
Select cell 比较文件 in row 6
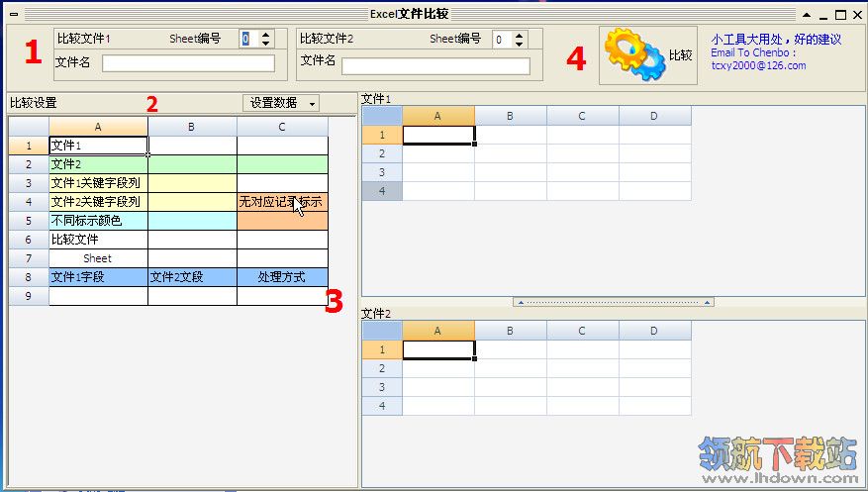(x=99, y=240)
